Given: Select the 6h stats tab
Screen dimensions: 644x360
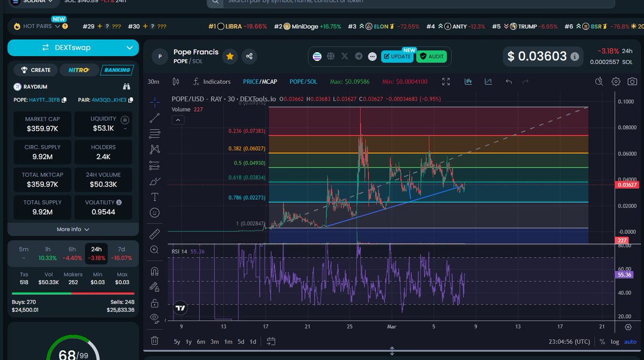Looking at the screenshot, I should 72,254.
